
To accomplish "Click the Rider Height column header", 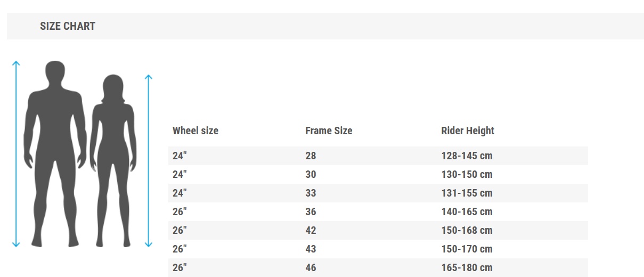I will click(468, 131).
